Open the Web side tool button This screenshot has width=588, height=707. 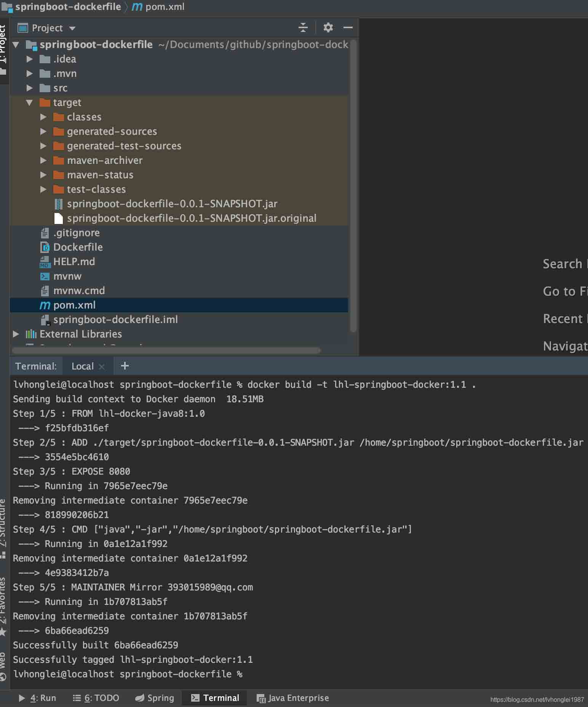pos(4,667)
